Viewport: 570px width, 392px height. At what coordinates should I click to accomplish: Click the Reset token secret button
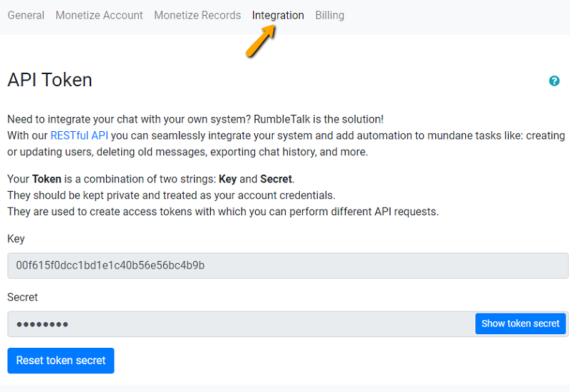(61, 361)
